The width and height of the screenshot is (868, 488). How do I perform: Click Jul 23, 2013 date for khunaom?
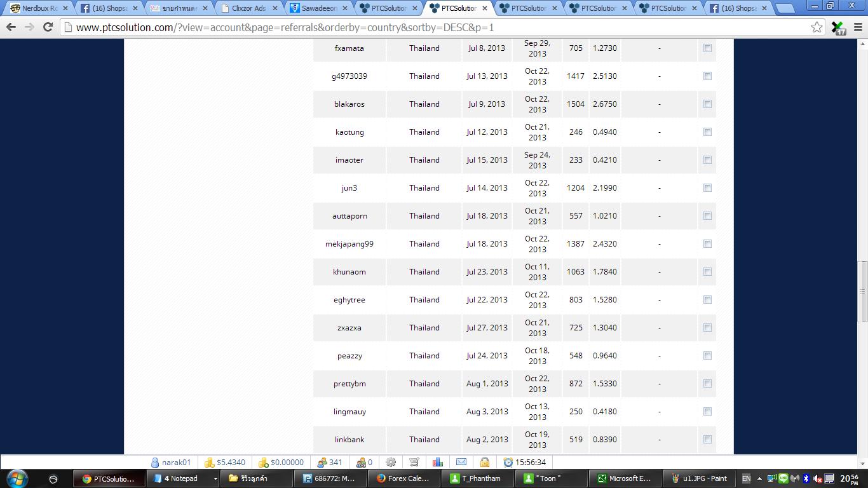[x=487, y=272]
